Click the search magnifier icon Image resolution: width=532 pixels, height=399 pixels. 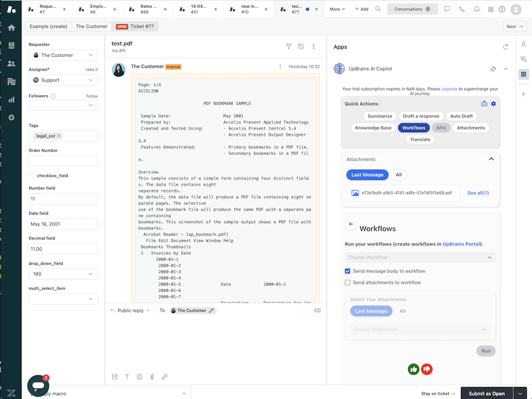pyautogui.click(x=378, y=9)
